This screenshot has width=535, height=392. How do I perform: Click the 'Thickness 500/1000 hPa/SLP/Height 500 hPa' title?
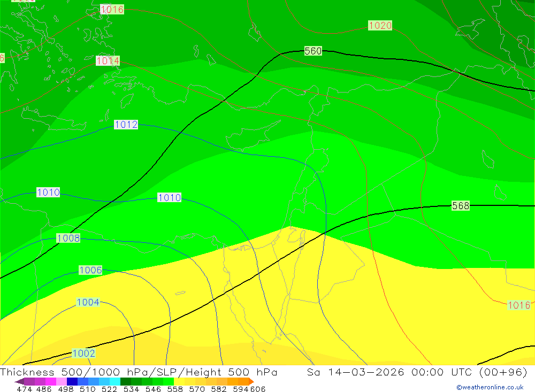click(139, 372)
